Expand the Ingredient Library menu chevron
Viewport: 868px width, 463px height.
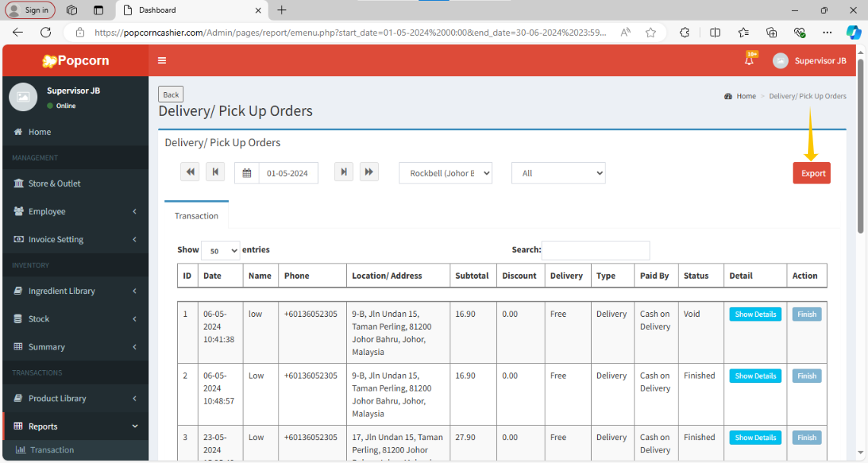[x=135, y=291]
